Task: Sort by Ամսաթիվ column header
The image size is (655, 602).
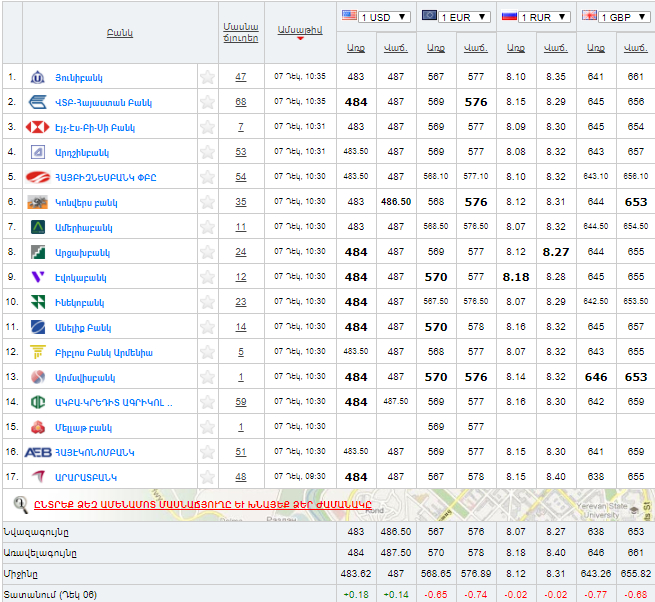Action: point(300,30)
